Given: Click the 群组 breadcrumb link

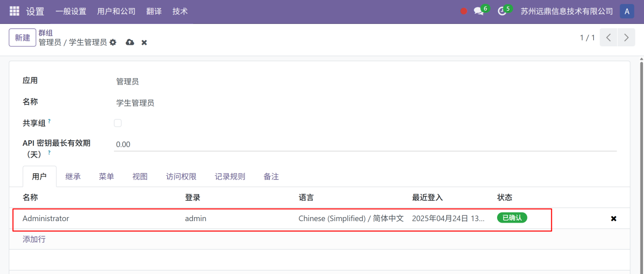Looking at the screenshot, I should pos(46,33).
